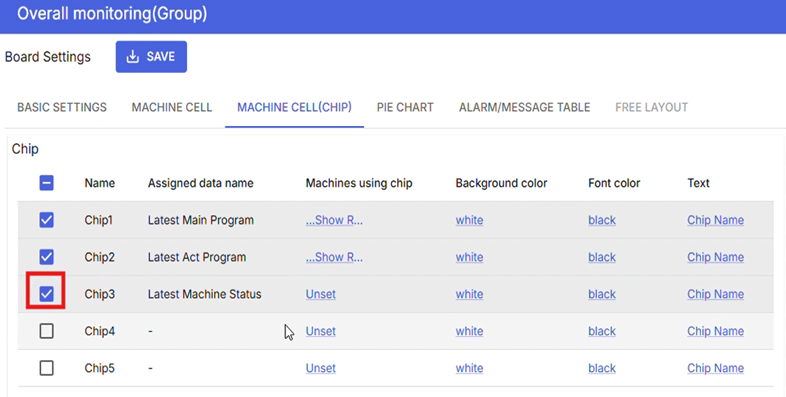
Task: Switch to the BASIC SETTINGS tab
Action: coord(62,107)
